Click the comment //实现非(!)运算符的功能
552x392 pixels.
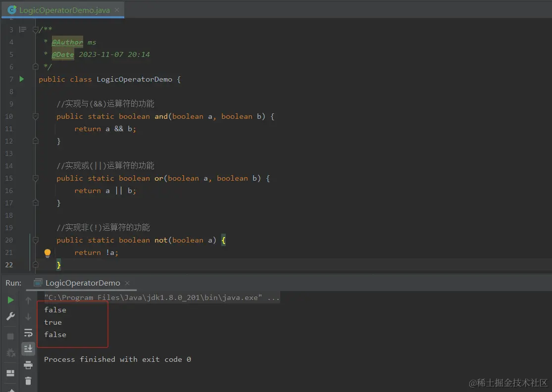coord(103,228)
